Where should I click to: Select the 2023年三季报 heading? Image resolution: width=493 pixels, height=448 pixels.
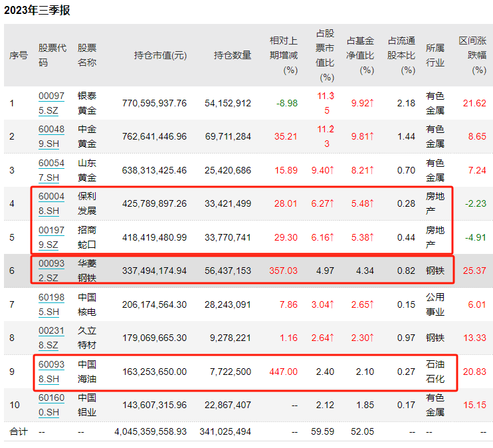pos(37,11)
